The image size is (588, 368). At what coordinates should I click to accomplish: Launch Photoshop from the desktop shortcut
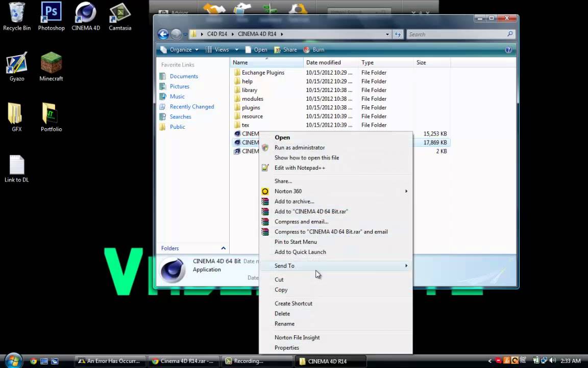tap(51, 16)
